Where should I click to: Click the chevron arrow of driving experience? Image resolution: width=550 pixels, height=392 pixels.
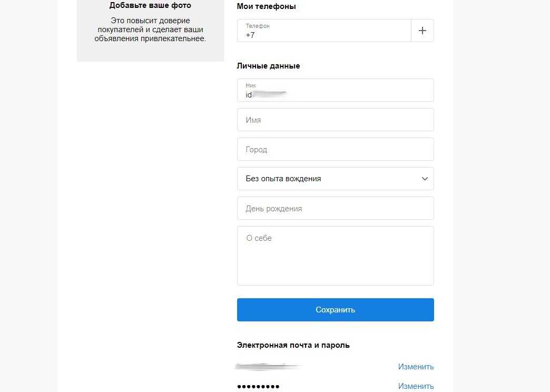425,179
